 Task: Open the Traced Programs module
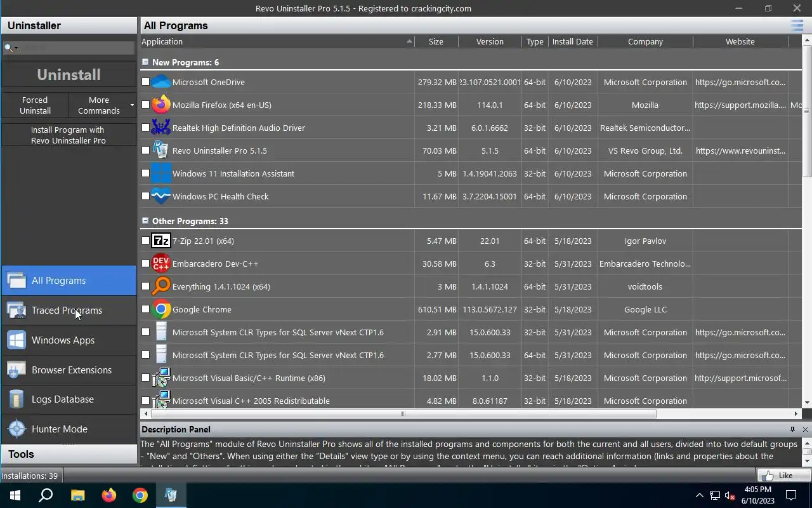69,311
